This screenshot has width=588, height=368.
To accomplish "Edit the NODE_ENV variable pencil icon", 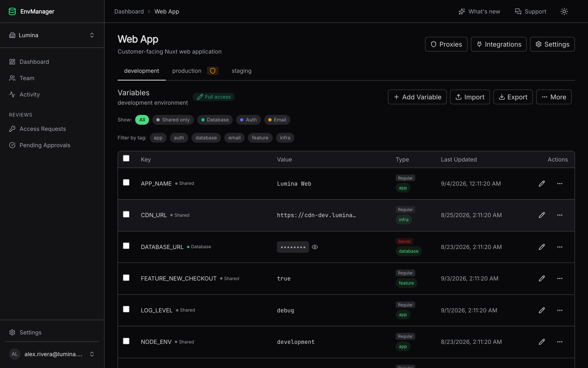I will [542, 342].
